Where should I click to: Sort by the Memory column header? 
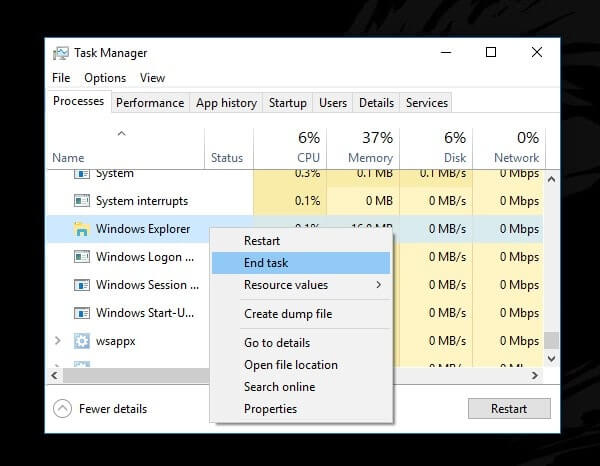click(363, 148)
